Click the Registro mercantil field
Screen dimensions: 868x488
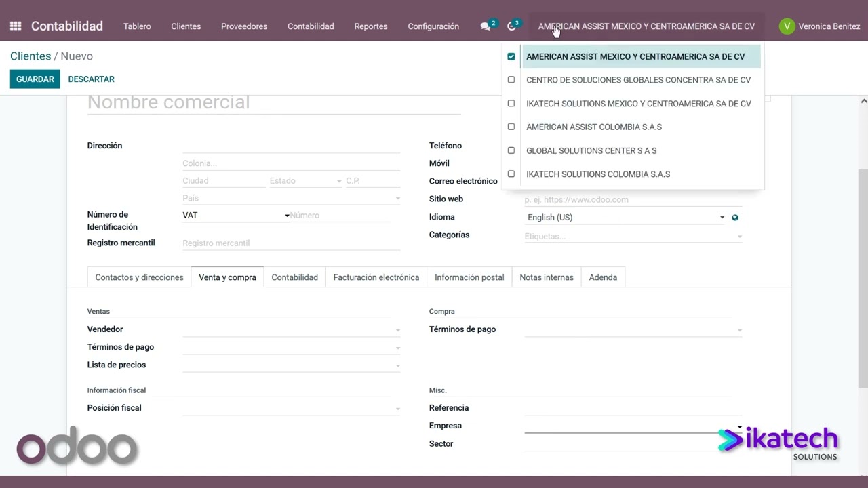point(291,243)
